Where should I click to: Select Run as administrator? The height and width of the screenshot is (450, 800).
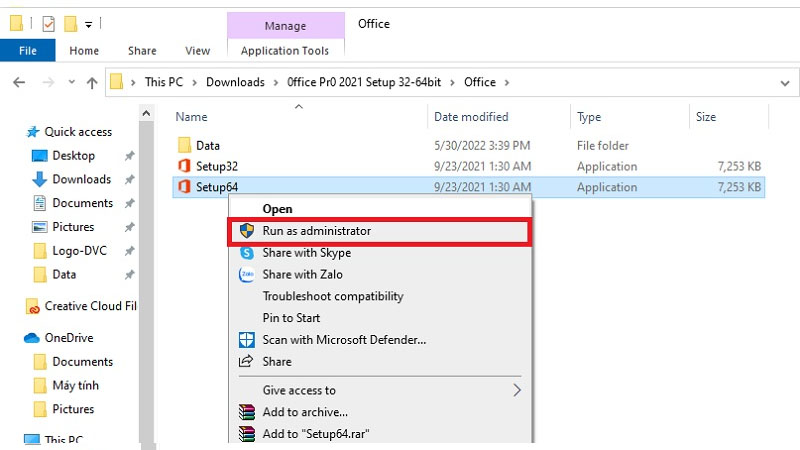point(316,231)
